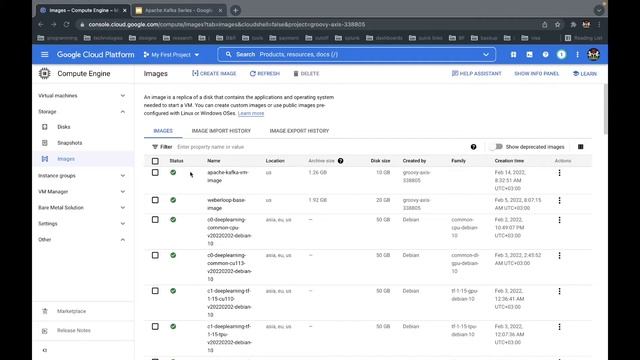This screenshot has height=360, width=640.
Task: Open Snapshots in the Storage section
Action: pos(69,143)
